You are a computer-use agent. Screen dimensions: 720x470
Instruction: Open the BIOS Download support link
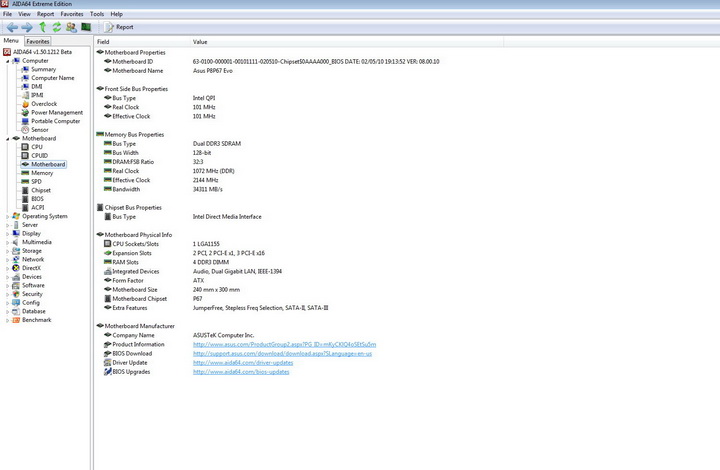[282, 353]
